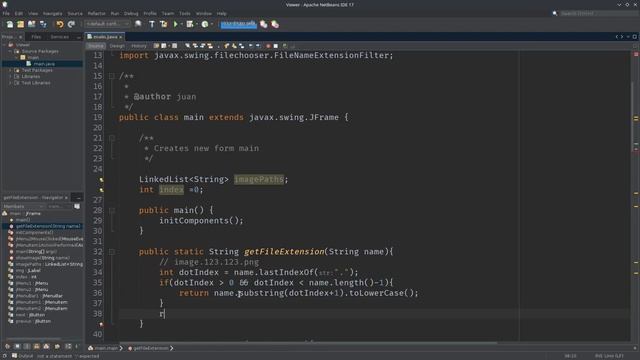Click the Save All toolbar icon

tap(43, 24)
